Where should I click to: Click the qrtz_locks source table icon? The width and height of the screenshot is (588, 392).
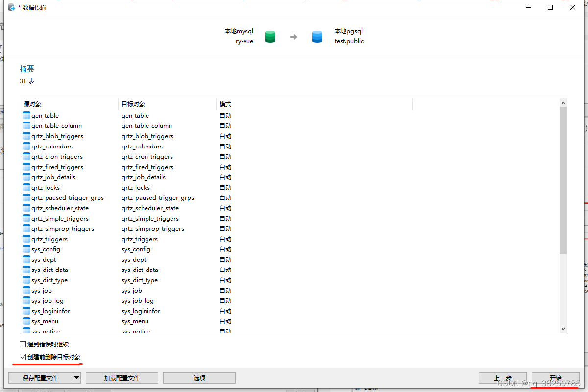pos(26,188)
